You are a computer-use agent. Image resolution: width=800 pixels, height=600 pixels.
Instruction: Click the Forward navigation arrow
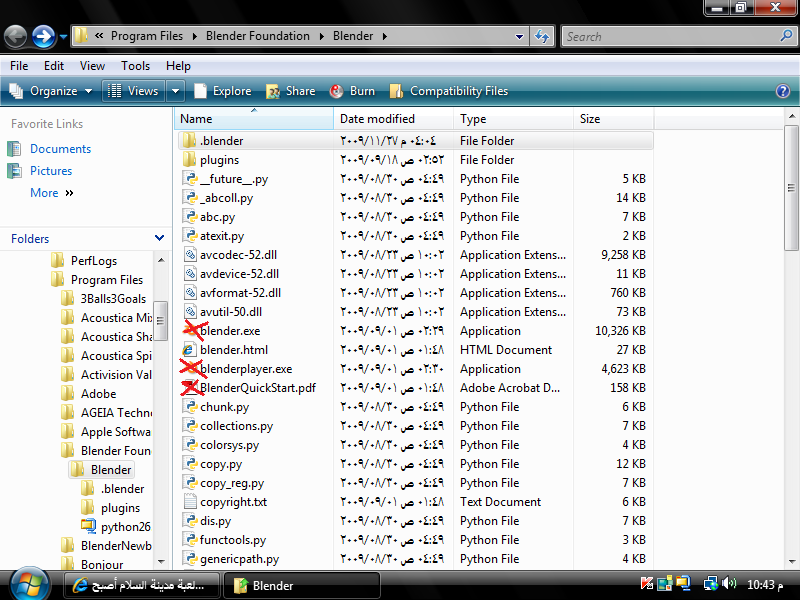coord(44,36)
